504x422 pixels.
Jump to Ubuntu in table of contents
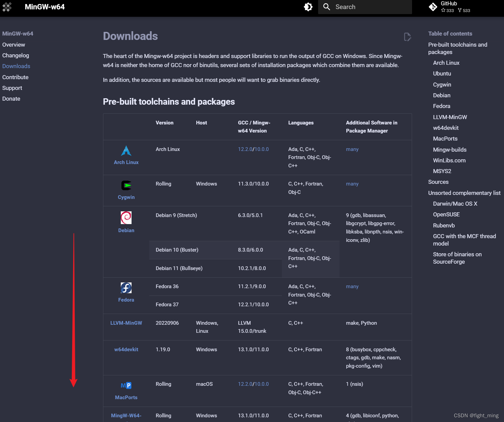[442, 73]
